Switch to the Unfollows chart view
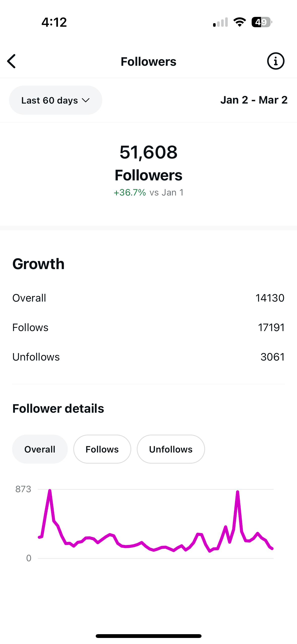Image resolution: width=297 pixels, height=644 pixels. (171, 449)
